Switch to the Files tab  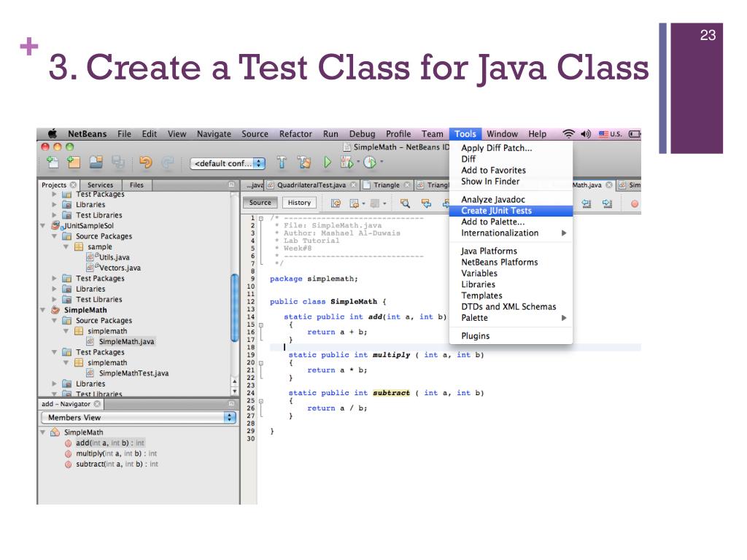click(136, 184)
